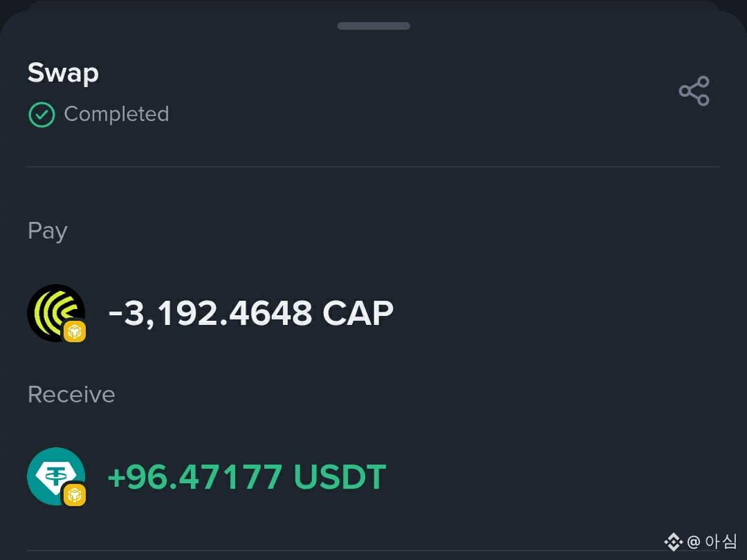Click the -3,192.4648 CAP amount

(251, 313)
